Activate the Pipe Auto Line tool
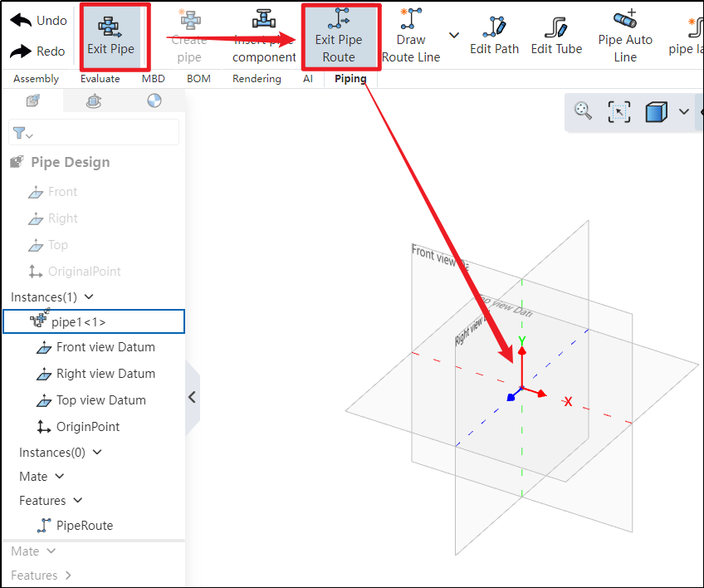Screen dimensions: 704x588 [x=625, y=37]
